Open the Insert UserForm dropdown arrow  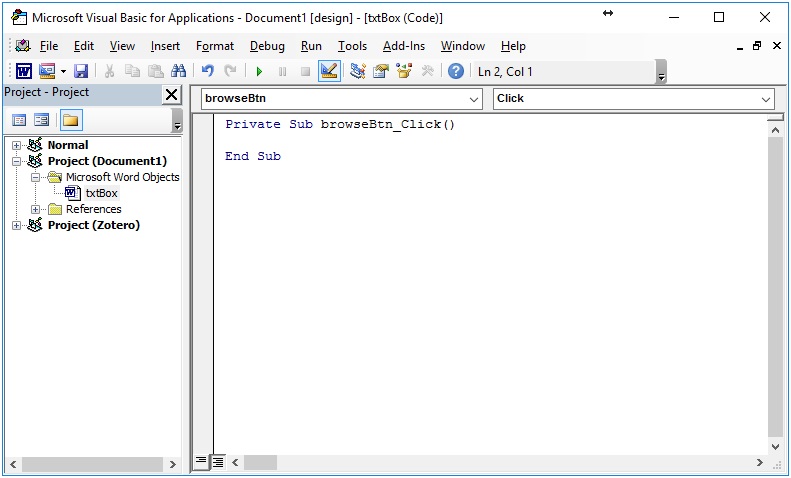(63, 72)
